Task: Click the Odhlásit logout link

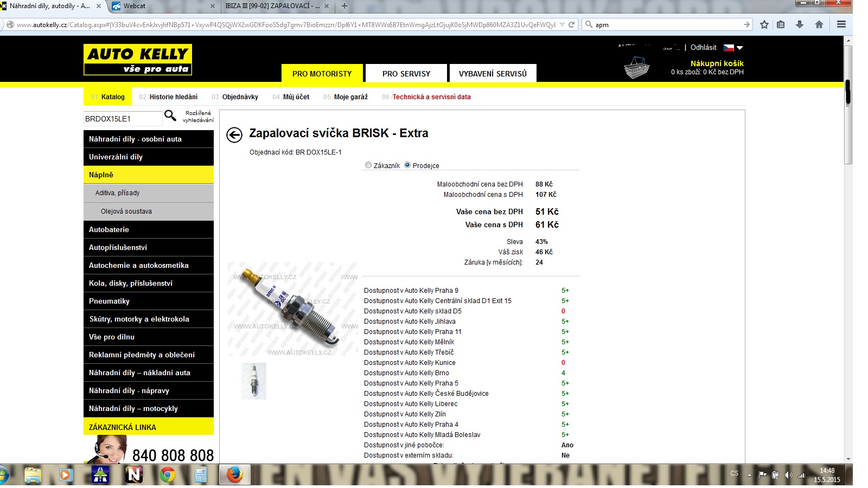Action: [703, 48]
